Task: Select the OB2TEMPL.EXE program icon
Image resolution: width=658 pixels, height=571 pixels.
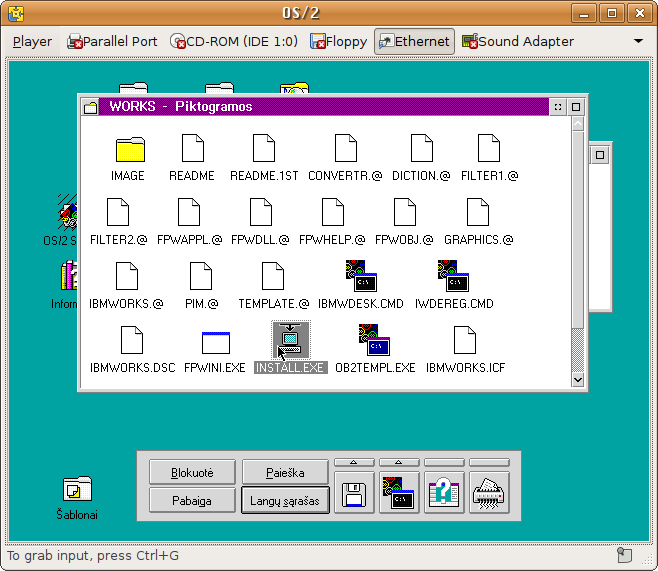Action: pos(374,340)
